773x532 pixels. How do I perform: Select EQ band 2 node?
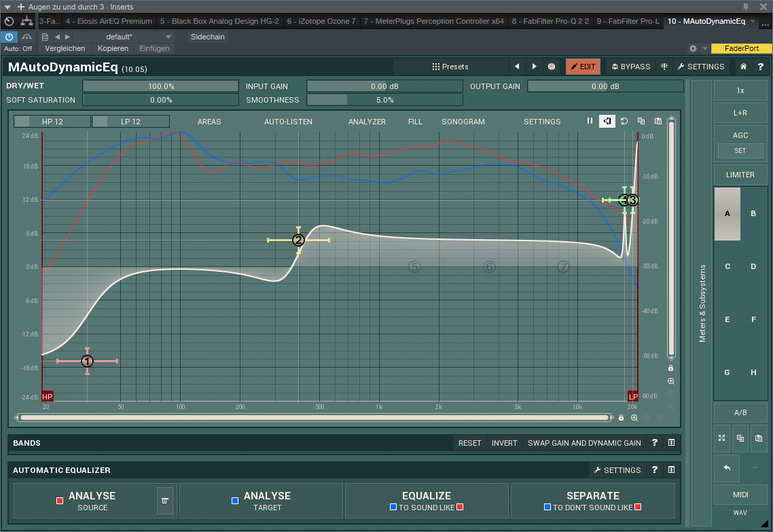pos(298,240)
